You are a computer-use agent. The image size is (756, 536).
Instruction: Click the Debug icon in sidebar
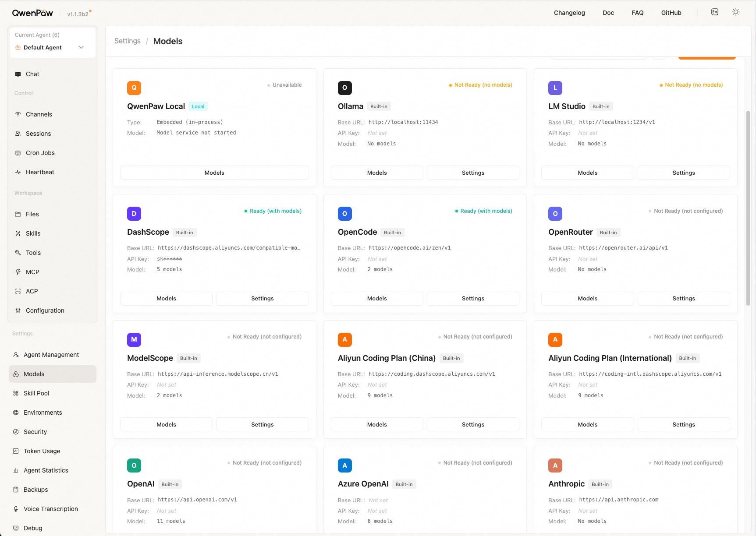click(x=16, y=528)
